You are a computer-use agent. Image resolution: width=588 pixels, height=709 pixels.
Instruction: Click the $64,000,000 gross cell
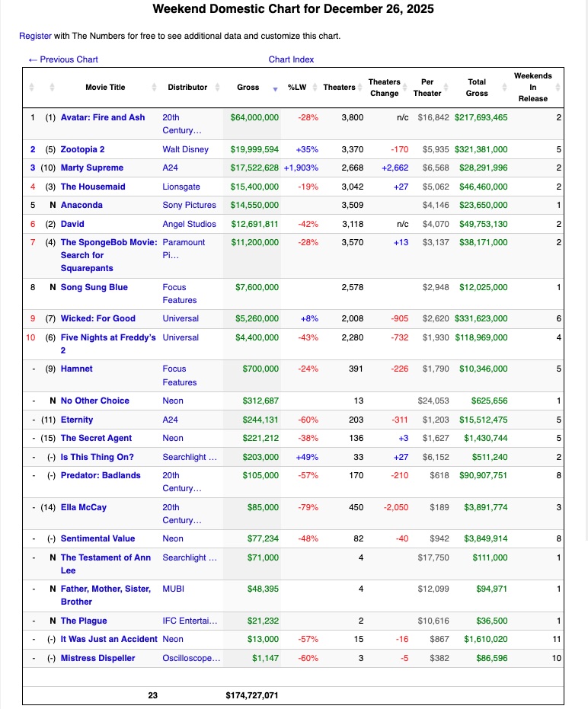pyautogui.click(x=254, y=117)
